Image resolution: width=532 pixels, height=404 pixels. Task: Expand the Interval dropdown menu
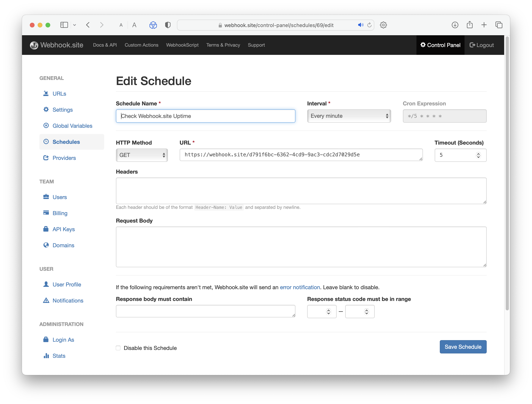point(348,116)
